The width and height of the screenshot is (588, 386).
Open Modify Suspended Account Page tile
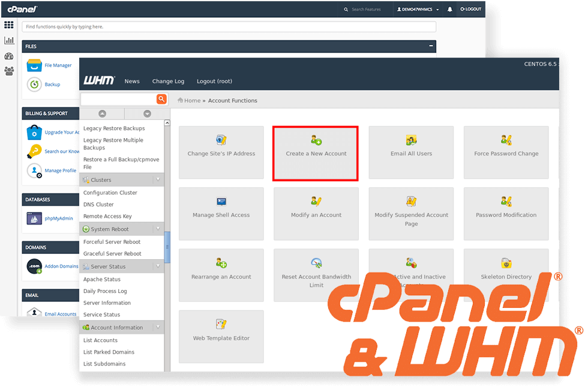click(411, 214)
